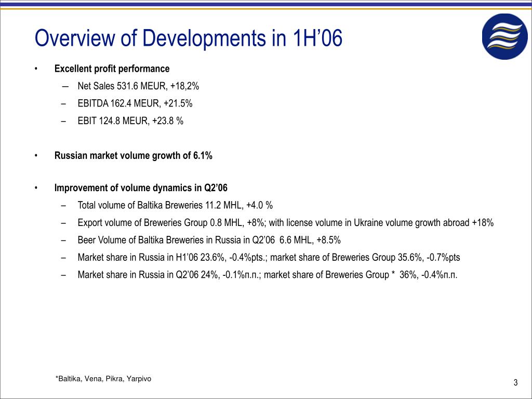
Task: Click 'Russian market volume growth of 6.1%'
Action: pyautogui.click(x=134, y=156)
